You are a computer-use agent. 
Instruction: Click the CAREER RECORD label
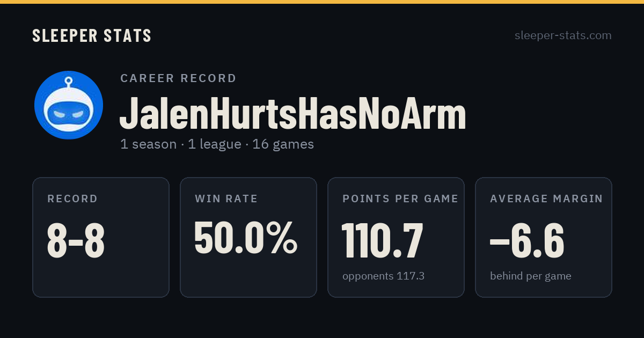[x=178, y=78]
